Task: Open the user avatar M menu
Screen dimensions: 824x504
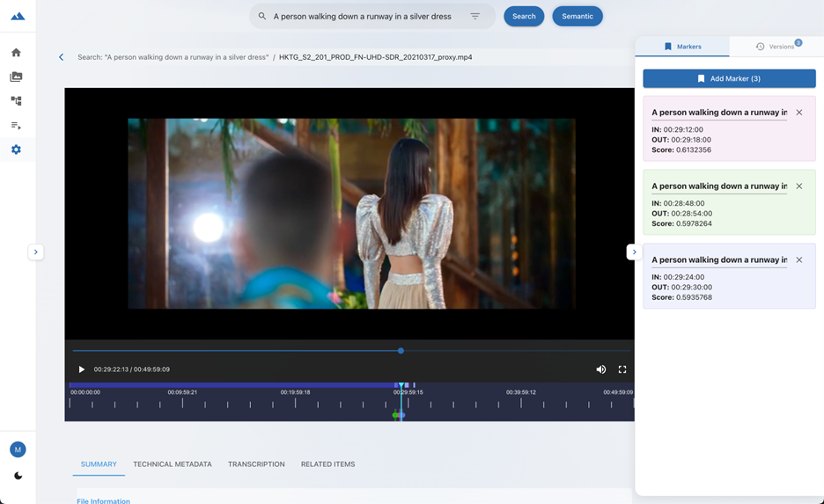Action: pos(18,449)
